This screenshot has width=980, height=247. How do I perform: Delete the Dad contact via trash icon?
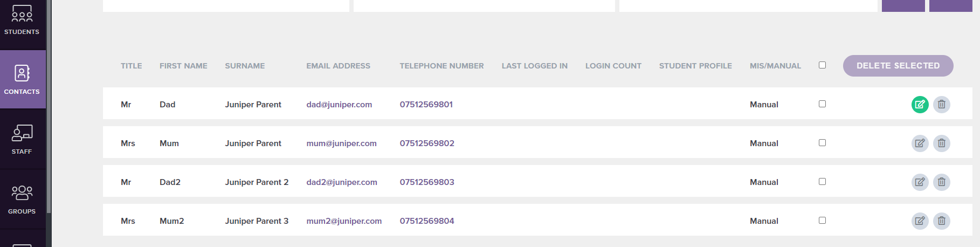pos(941,105)
